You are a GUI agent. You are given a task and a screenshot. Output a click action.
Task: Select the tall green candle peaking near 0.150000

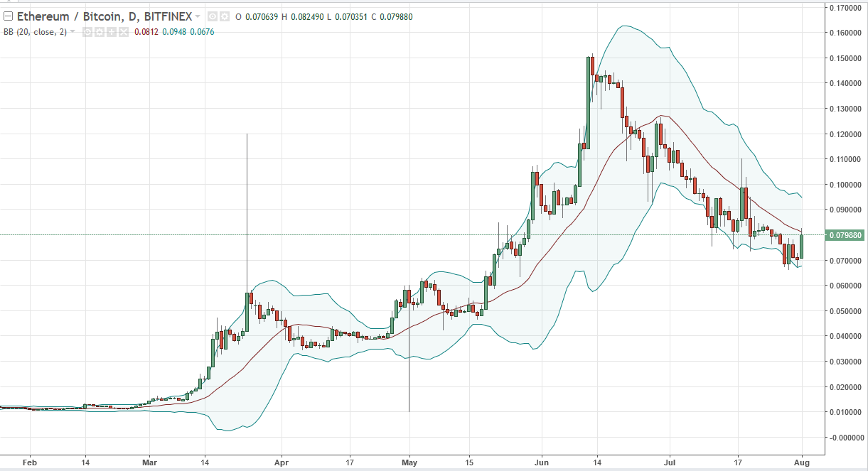[x=589, y=102]
